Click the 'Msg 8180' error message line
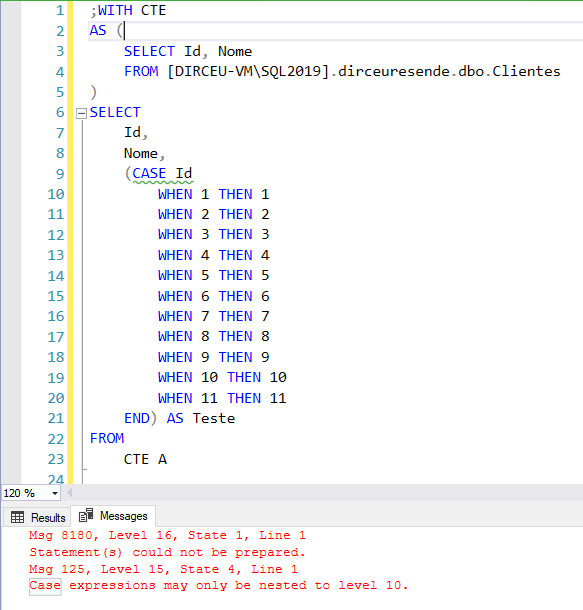This screenshot has width=583, height=610. coord(168,535)
